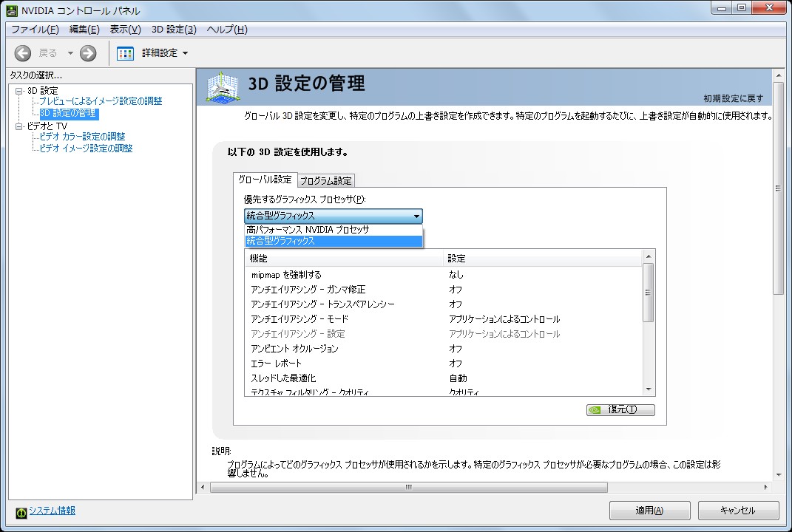
Task: Click the キャンセル button
Action: coord(738,511)
